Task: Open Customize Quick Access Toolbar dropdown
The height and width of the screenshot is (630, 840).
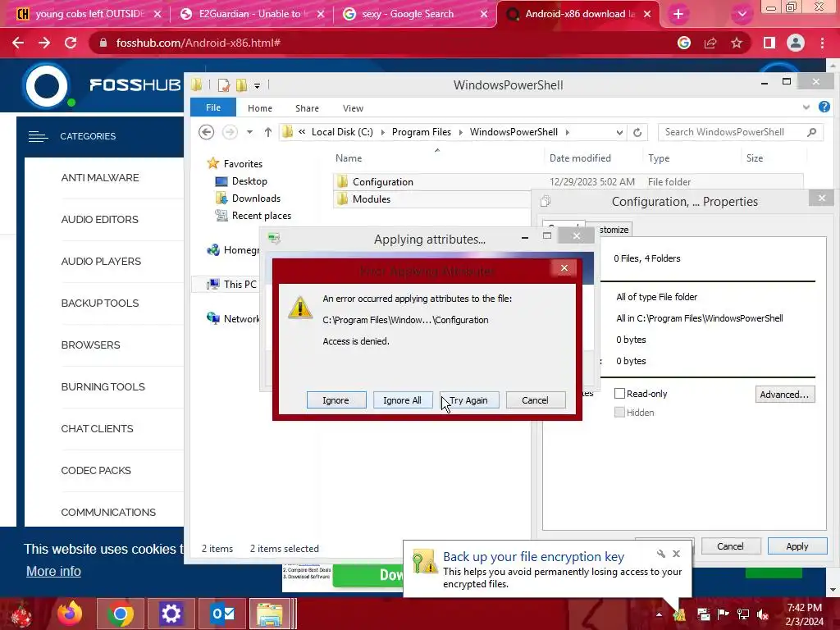Action: tap(257, 85)
